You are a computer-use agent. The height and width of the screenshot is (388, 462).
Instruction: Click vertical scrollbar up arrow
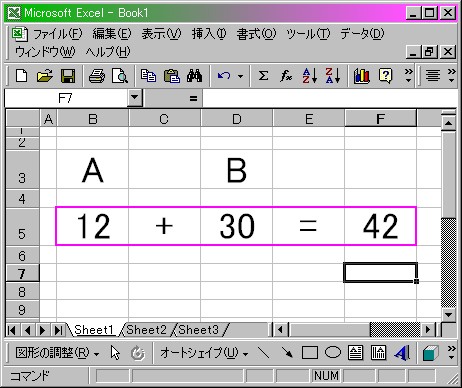pos(449,123)
